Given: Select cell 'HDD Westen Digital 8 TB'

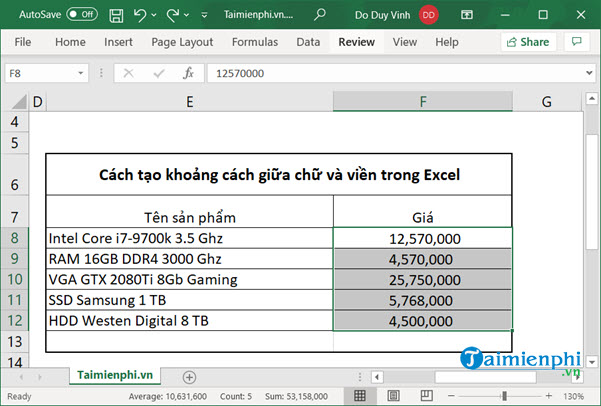Looking at the screenshot, I should pyautogui.click(x=190, y=321).
